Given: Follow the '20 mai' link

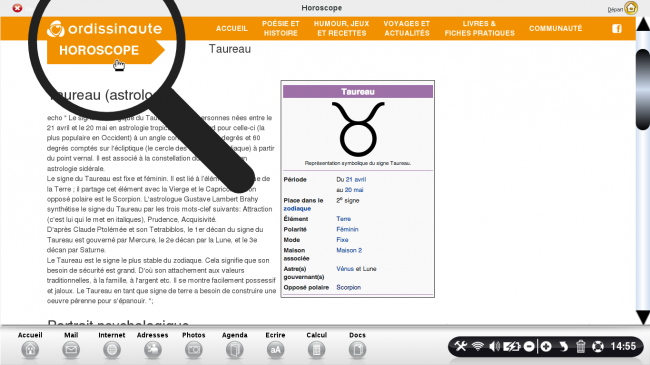Looking at the screenshot, I should click(x=354, y=190).
